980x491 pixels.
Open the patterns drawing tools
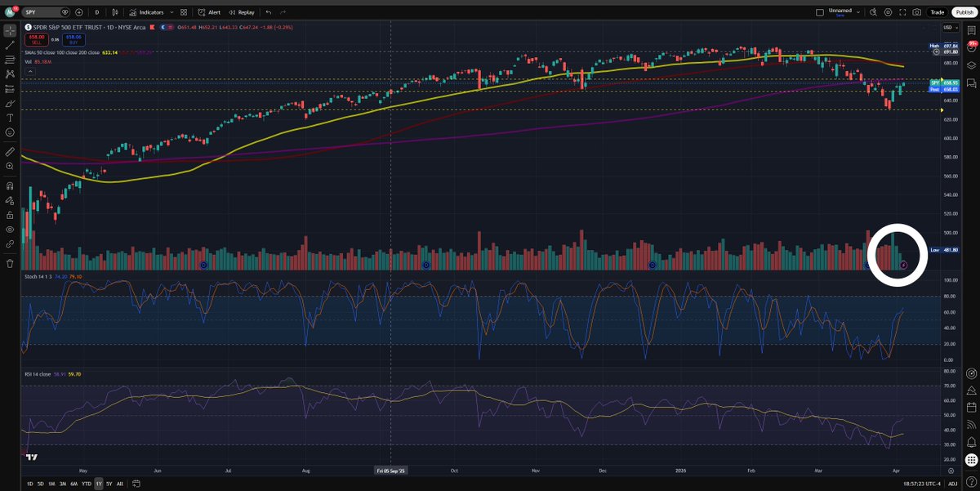[x=10, y=74]
